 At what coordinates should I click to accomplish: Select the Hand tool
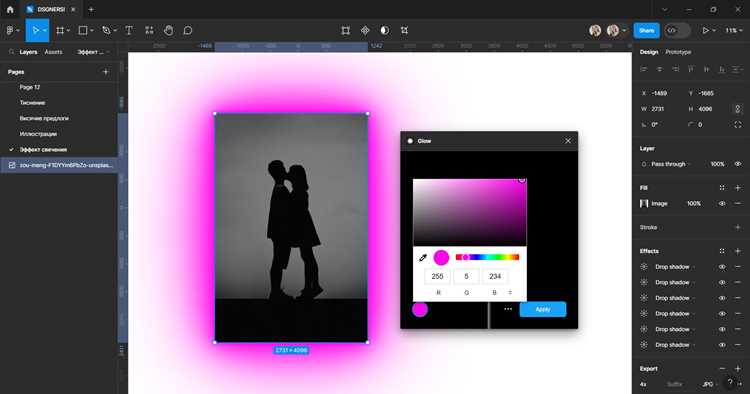168,30
